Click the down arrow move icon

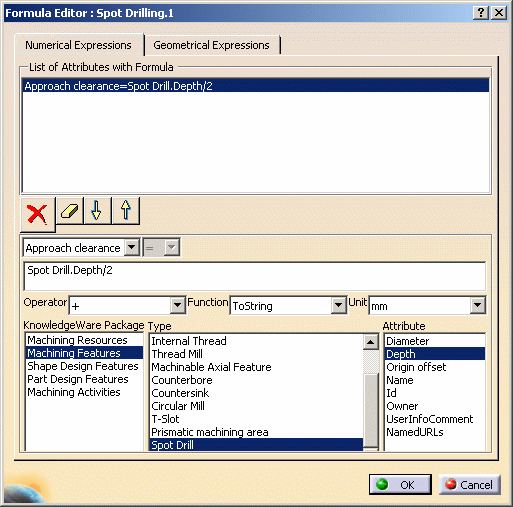coord(97,211)
